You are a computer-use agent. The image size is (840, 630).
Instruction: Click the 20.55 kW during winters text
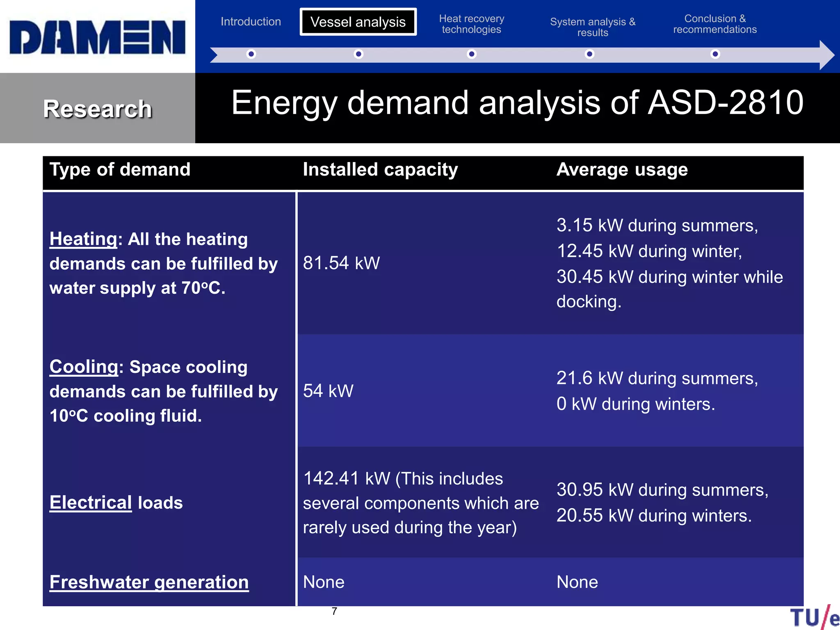pos(654,516)
